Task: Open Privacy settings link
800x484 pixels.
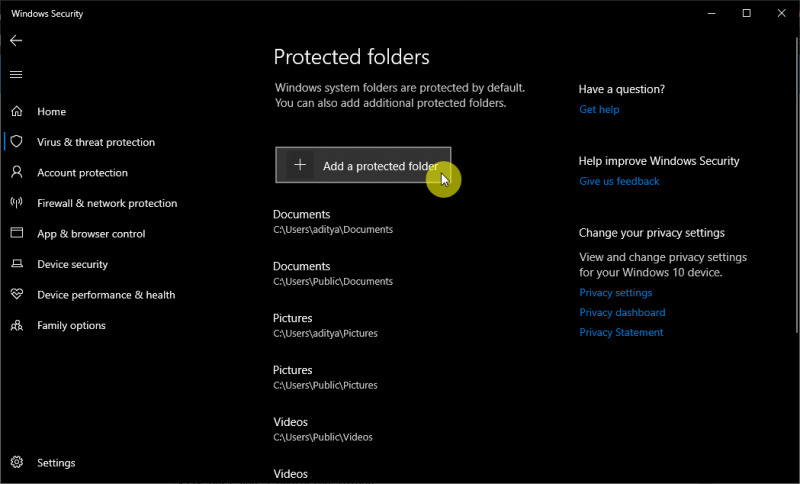Action: pyautogui.click(x=615, y=292)
